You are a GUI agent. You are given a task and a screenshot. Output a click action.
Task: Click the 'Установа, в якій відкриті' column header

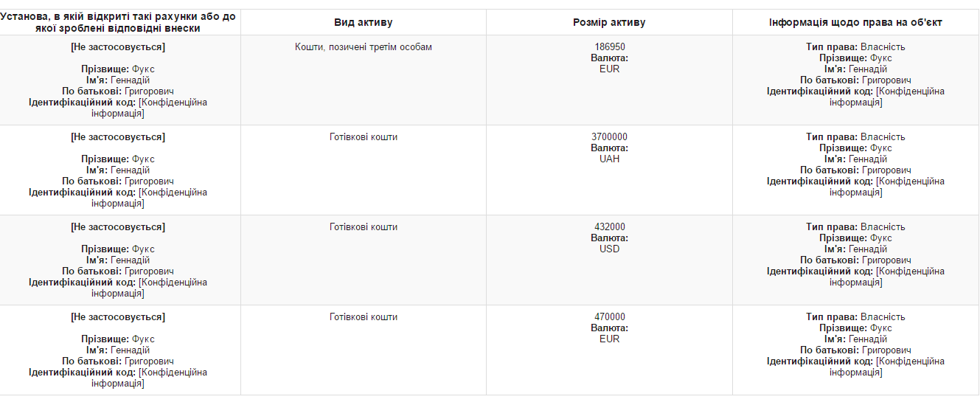pos(118,22)
